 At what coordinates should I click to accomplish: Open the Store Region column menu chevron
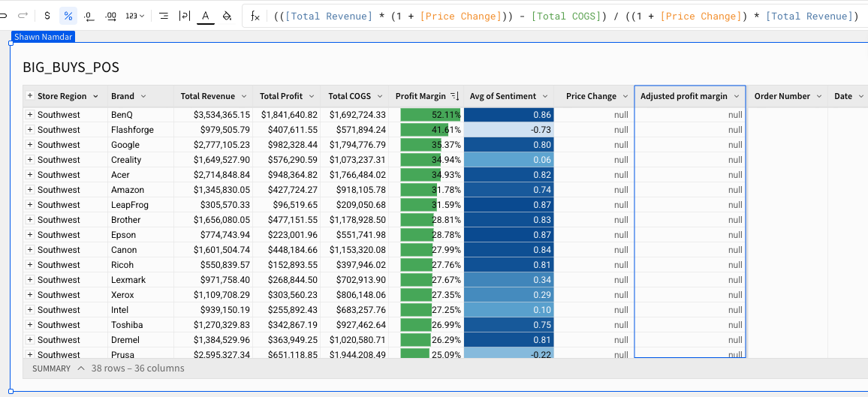pyautogui.click(x=96, y=96)
